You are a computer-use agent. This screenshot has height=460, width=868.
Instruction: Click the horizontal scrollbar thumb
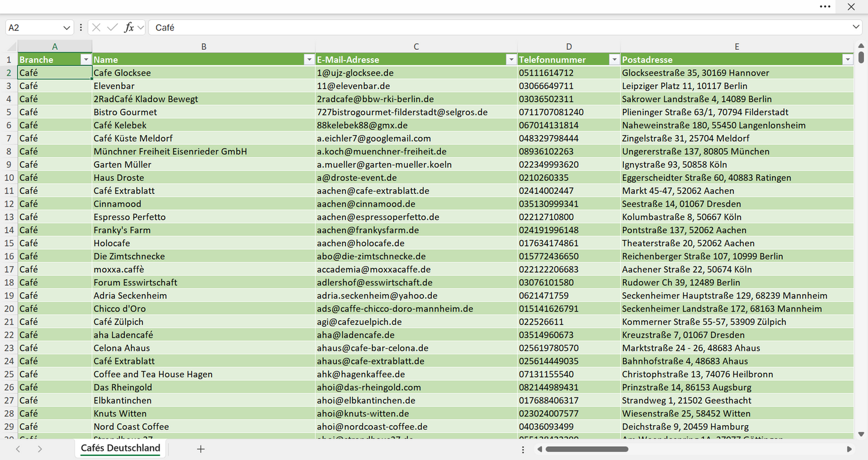[587, 449]
